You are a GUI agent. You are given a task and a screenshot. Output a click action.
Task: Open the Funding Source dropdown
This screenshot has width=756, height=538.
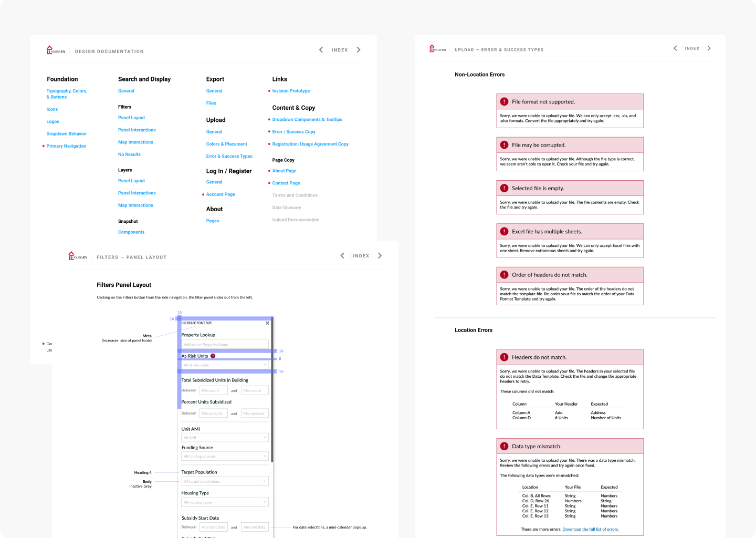pyautogui.click(x=225, y=456)
